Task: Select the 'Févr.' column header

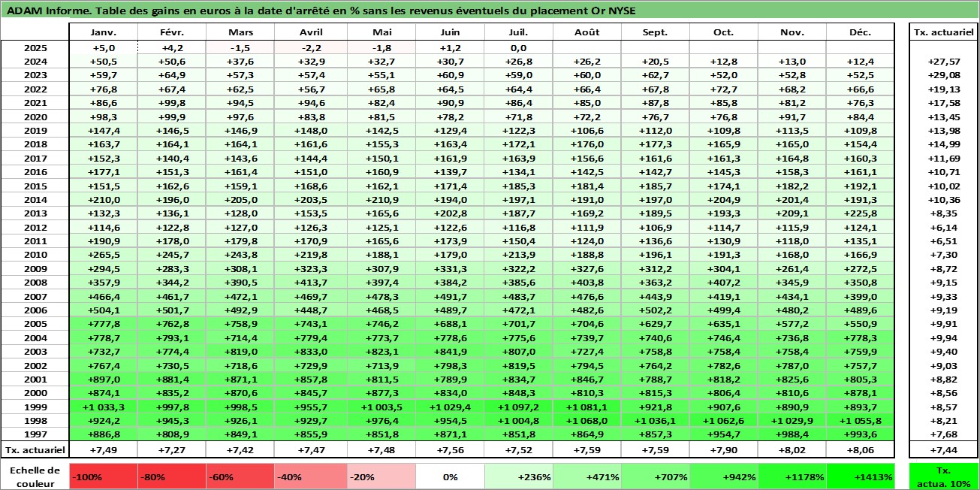Action: (x=172, y=32)
